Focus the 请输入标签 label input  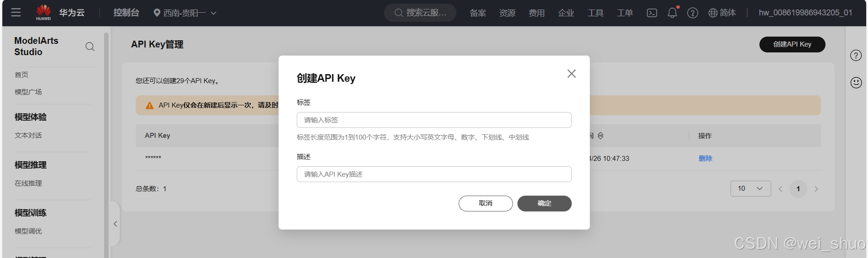(x=434, y=120)
